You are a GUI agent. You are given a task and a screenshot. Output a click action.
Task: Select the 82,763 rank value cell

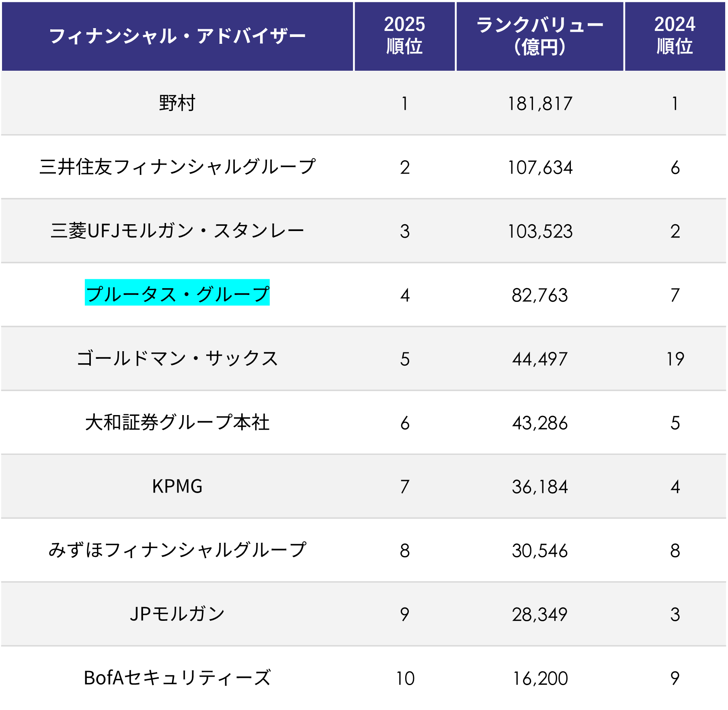[539, 295]
